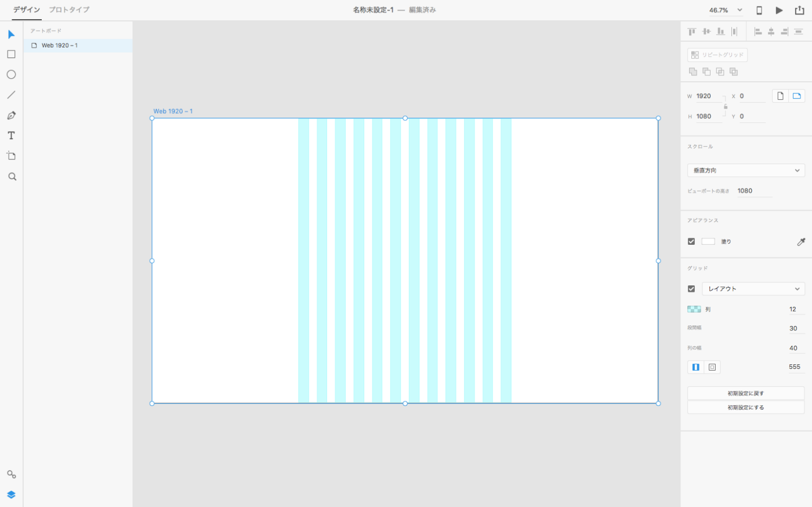Viewport: 812px width, 507px height.
Task: Align selection to left
Action: 757,31
